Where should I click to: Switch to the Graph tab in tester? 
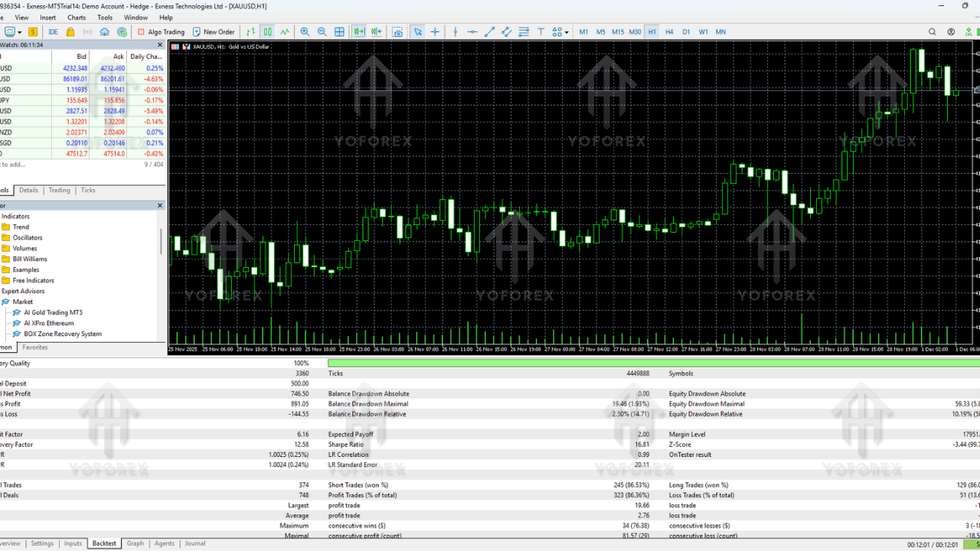(x=135, y=543)
